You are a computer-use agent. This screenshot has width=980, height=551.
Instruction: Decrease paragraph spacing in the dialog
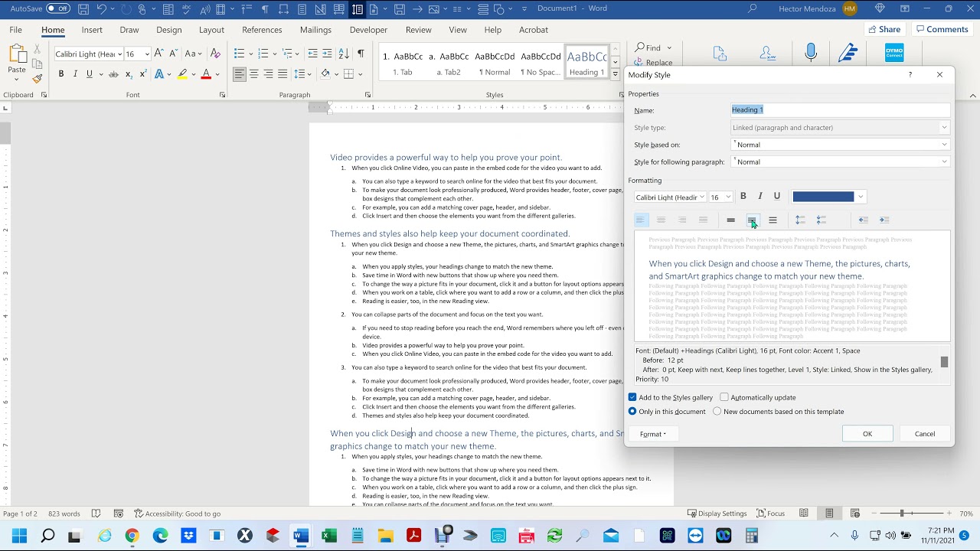822,220
